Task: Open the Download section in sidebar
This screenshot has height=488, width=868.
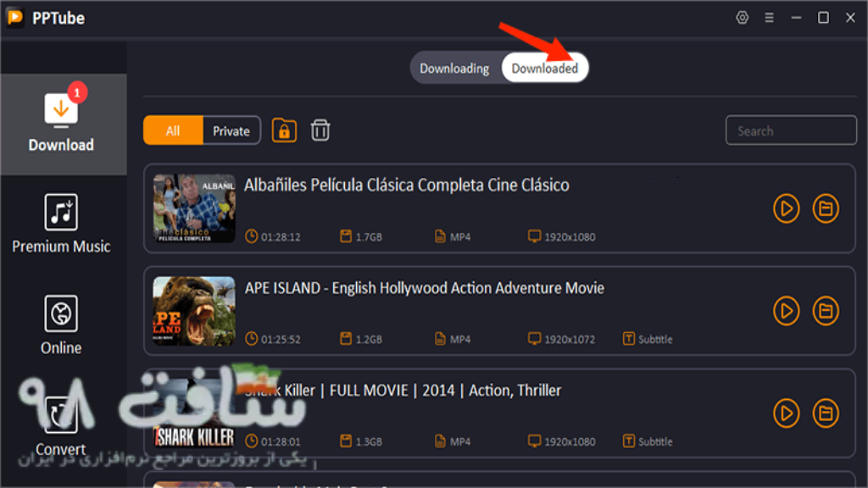Action: 63,125
